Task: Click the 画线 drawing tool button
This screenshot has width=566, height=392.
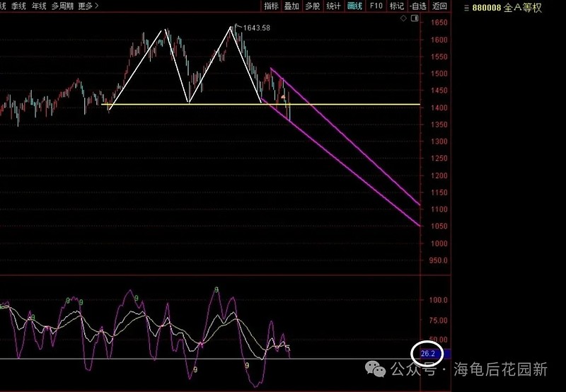Action: pyautogui.click(x=354, y=6)
